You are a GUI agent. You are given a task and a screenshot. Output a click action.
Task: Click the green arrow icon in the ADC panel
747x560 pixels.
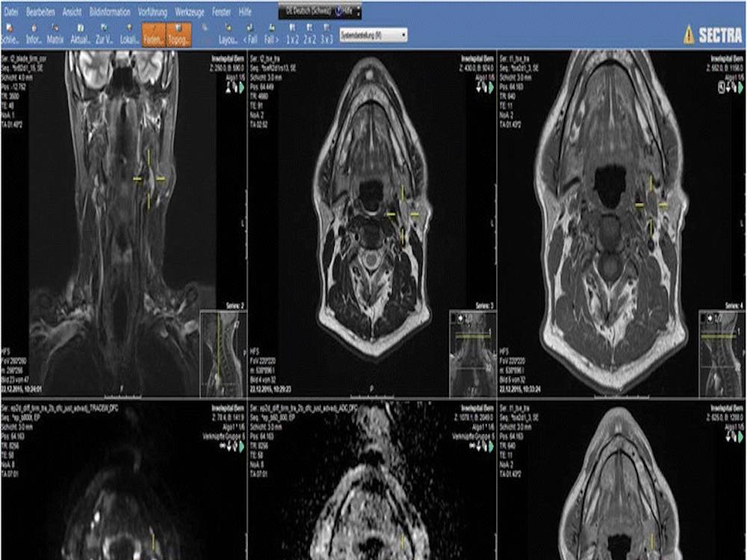tap(492, 447)
